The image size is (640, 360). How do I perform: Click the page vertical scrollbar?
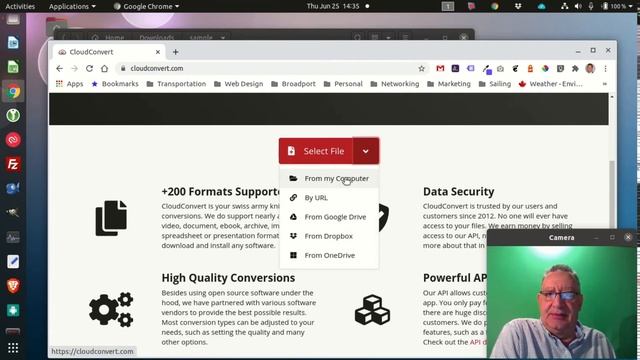click(x=611, y=194)
